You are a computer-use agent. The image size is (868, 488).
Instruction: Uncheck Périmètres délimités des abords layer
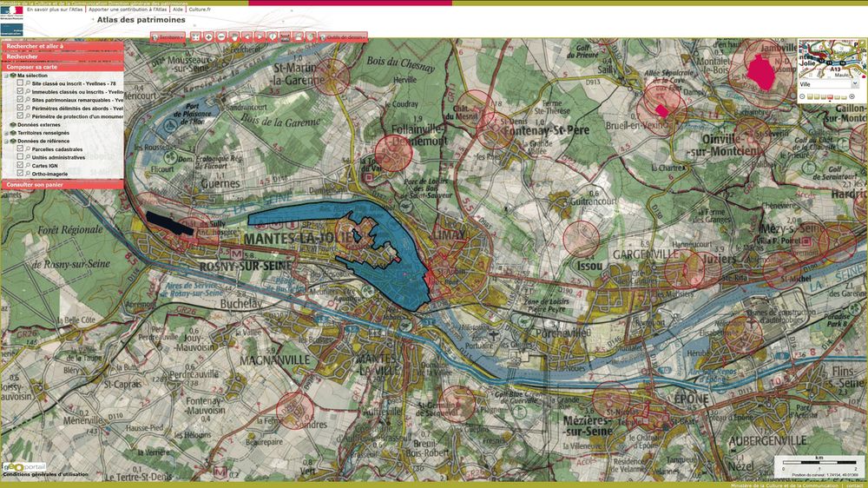21,108
